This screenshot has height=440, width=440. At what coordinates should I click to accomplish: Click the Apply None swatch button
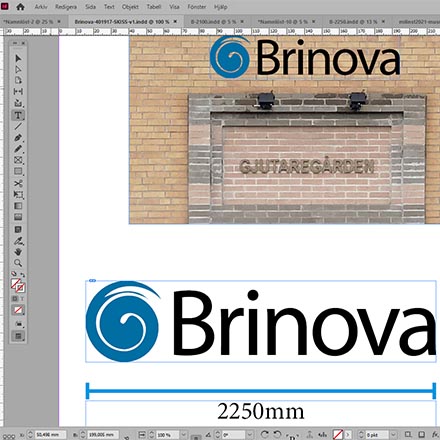click(x=18, y=310)
